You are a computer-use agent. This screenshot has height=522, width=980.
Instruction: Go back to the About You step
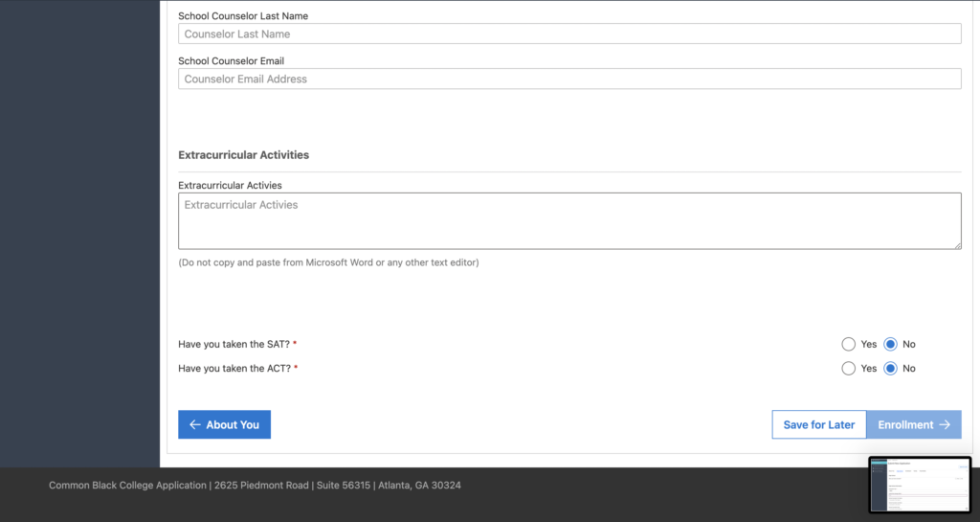pos(224,425)
